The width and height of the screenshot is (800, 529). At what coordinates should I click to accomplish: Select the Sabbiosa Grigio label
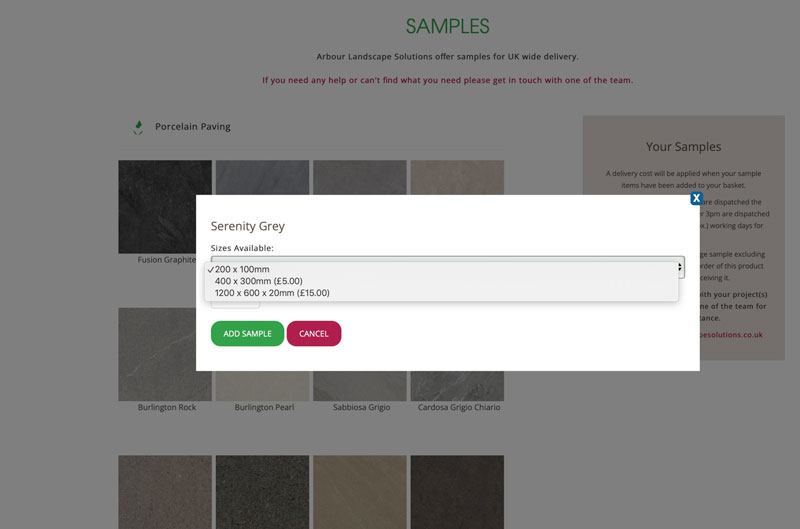point(361,407)
